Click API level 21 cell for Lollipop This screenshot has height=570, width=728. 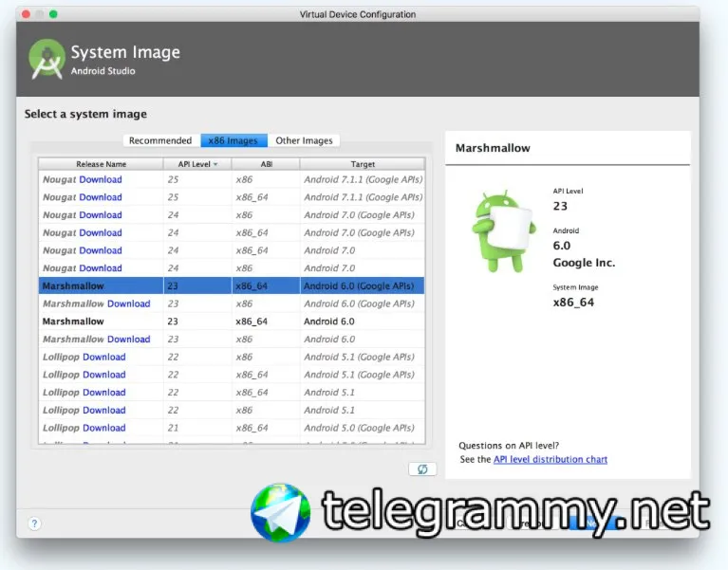(x=173, y=428)
